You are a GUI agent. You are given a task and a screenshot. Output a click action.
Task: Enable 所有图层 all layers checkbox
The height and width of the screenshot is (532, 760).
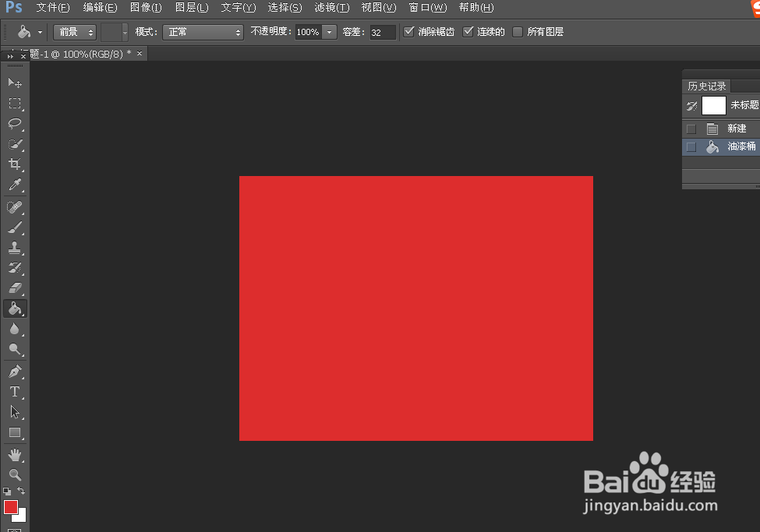[518, 32]
